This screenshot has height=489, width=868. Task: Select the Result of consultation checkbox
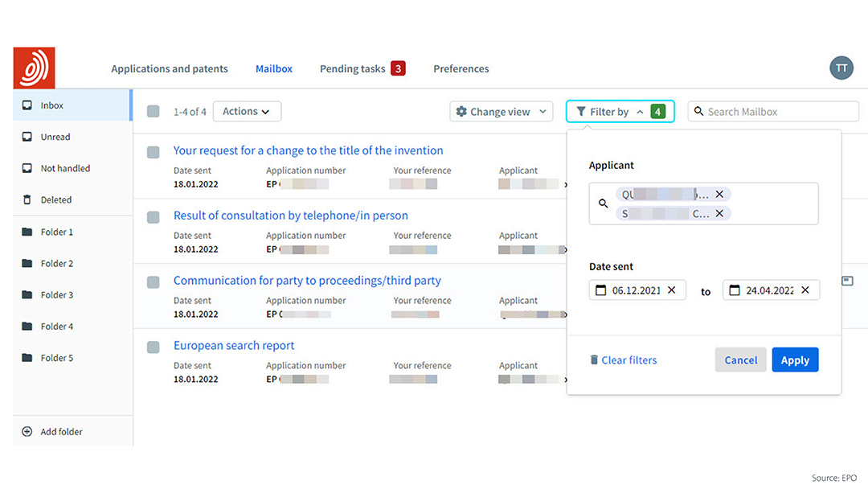(x=154, y=217)
